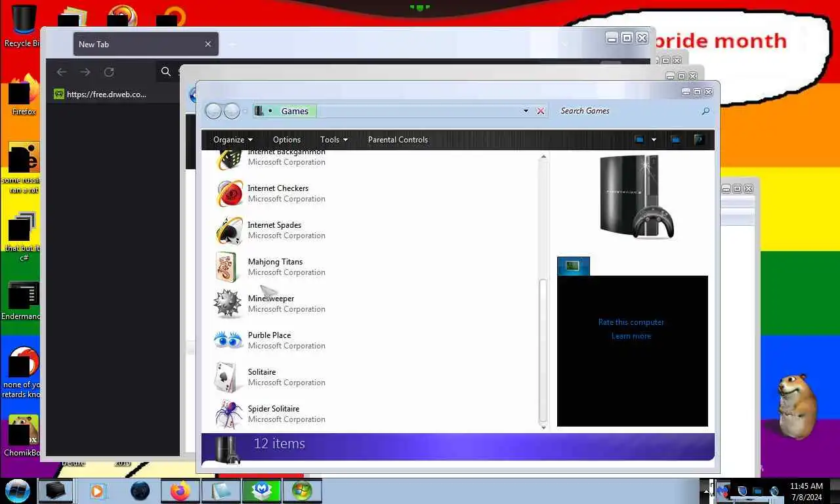Viewport: 840px width, 504px height.
Task: Click the change view icon in toolbar
Action: click(639, 140)
